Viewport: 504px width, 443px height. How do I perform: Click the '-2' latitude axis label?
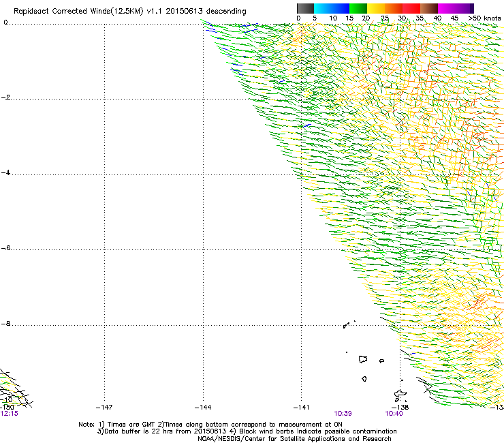(5, 97)
